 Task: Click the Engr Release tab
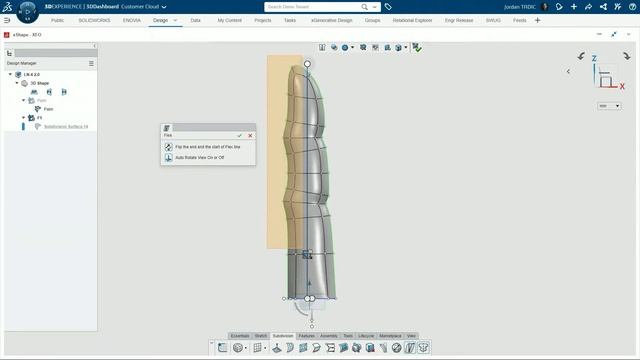coord(459,20)
